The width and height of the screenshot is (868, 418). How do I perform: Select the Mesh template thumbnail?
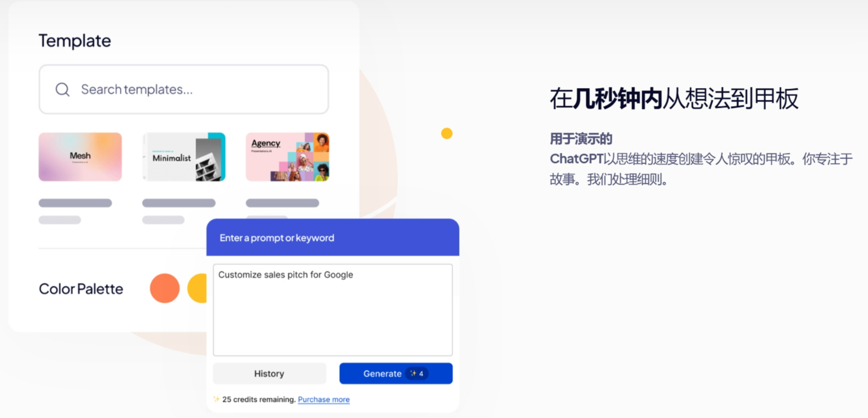(80, 157)
